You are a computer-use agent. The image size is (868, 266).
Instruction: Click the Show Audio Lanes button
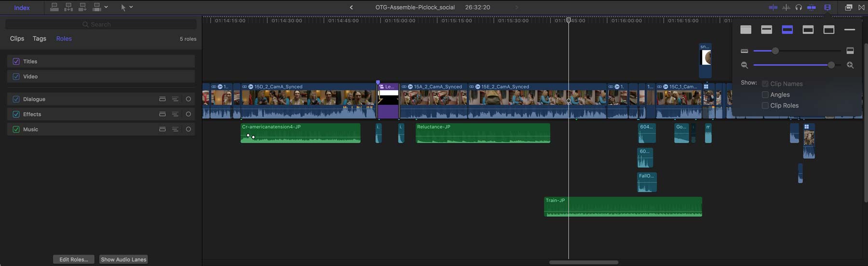(x=123, y=259)
